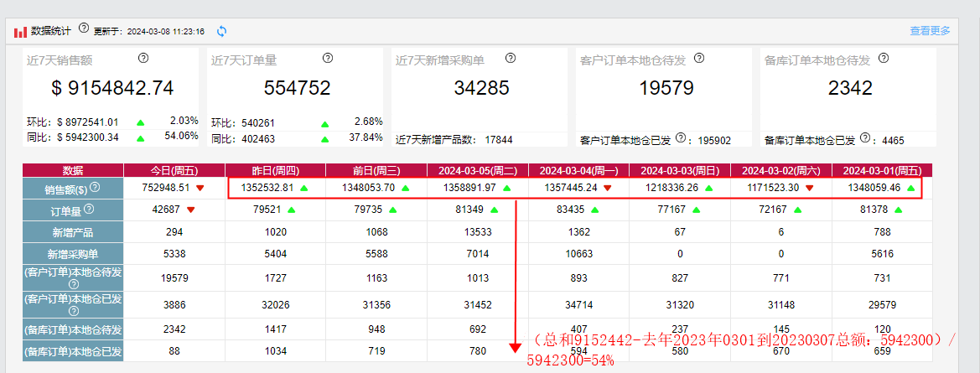Click the 37.84% order growth percentage
Screen dimensions: 980x373
click(366, 137)
